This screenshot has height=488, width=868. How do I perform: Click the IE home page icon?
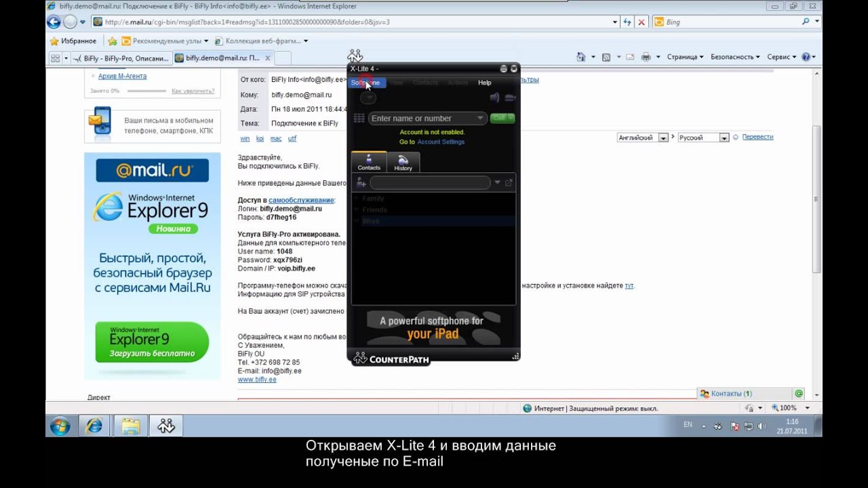pos(580,58)
